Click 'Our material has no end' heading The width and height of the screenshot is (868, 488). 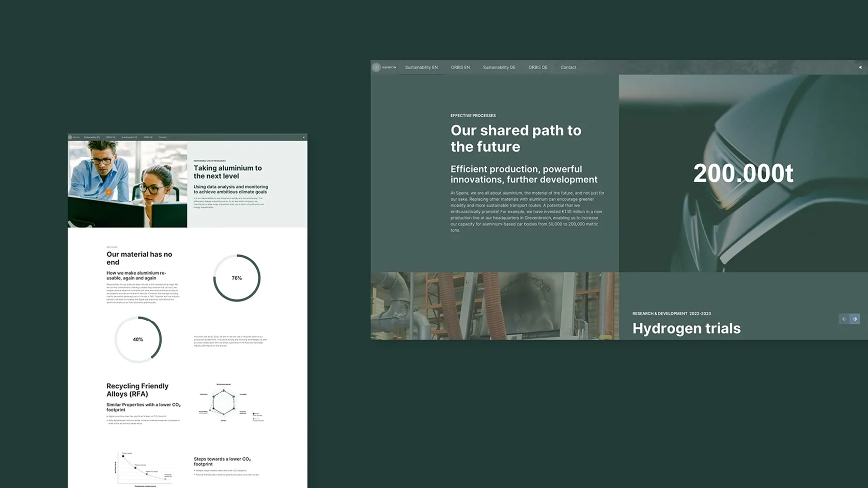pos(139,258)
